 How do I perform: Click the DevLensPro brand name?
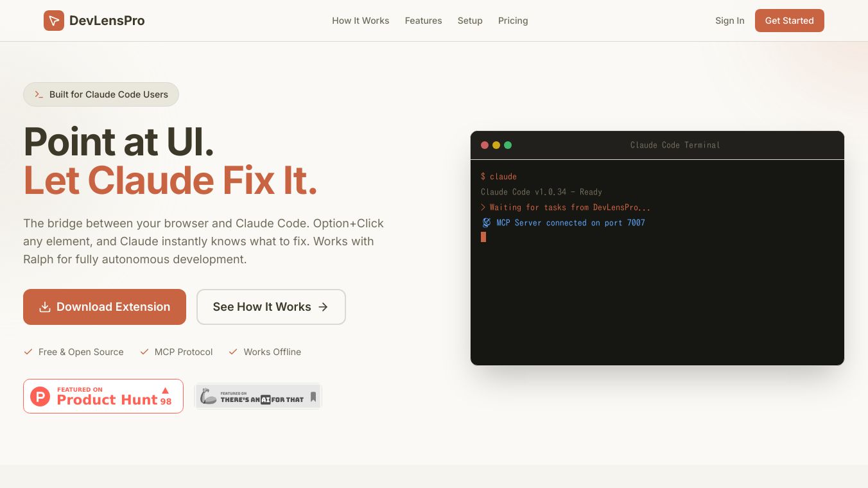coord(107,21)
